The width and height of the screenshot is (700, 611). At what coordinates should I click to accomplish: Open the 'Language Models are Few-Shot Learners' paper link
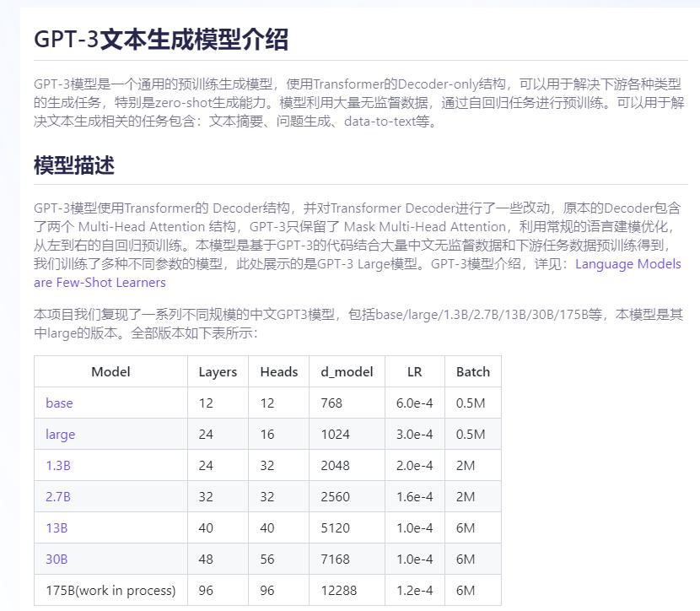[x=627, y=263]
